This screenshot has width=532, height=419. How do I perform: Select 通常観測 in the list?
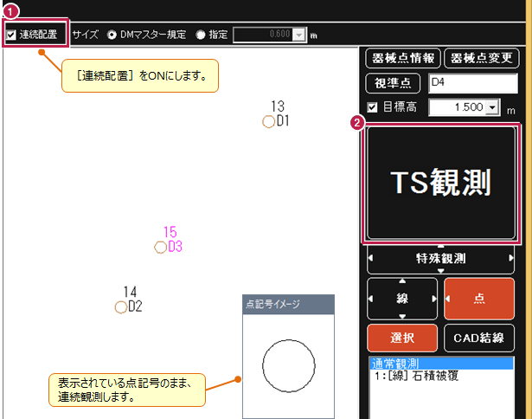[441, 364]
